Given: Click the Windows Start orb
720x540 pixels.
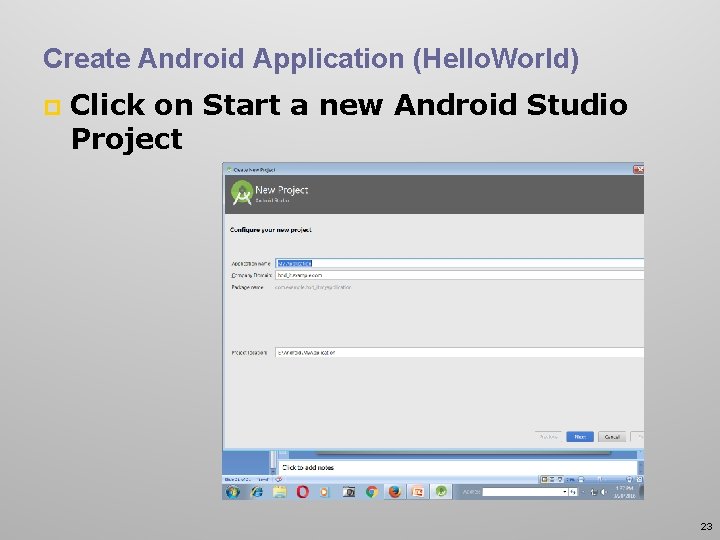Looking at the screenshot, I should (233, 492).
